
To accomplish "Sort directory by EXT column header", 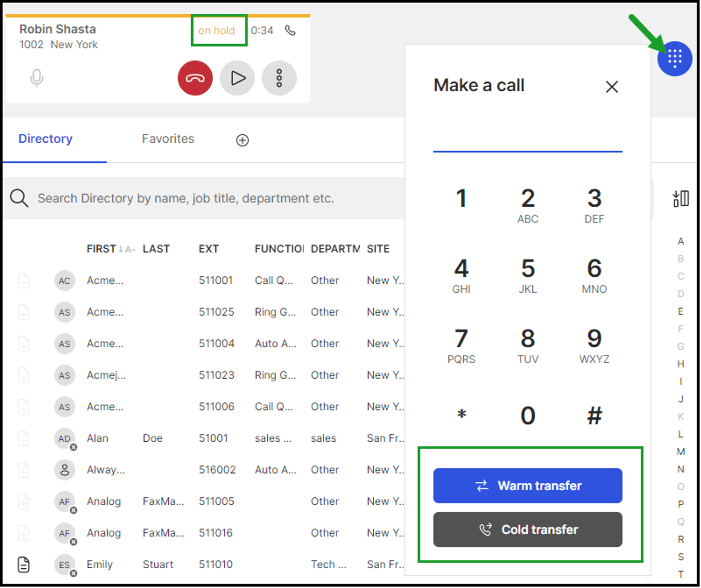I will pyautogui.click(x=208, y=248).
